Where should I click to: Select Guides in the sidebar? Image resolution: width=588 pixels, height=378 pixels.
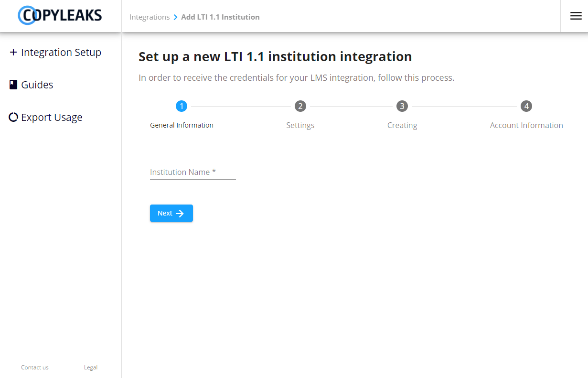click(37, 84)
